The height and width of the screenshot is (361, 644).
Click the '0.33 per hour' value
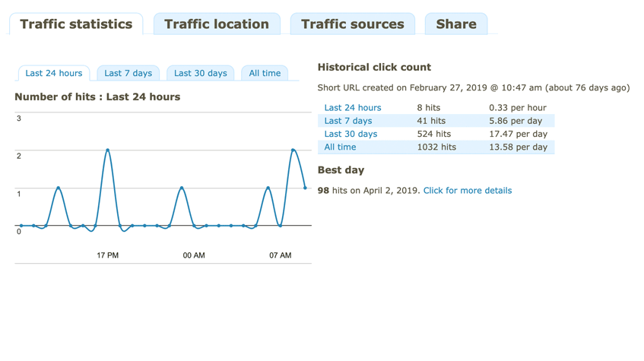pyautogui.click(x=518, y=108)
